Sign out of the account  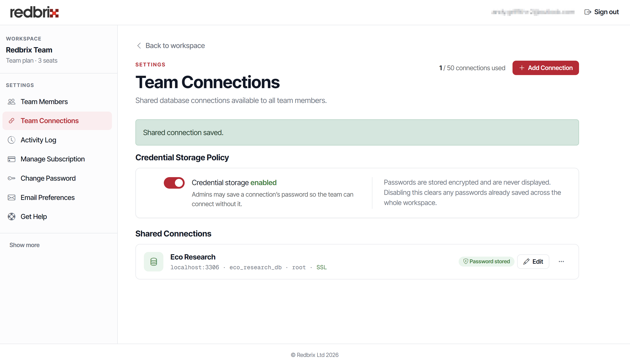[x=601, y=12]
